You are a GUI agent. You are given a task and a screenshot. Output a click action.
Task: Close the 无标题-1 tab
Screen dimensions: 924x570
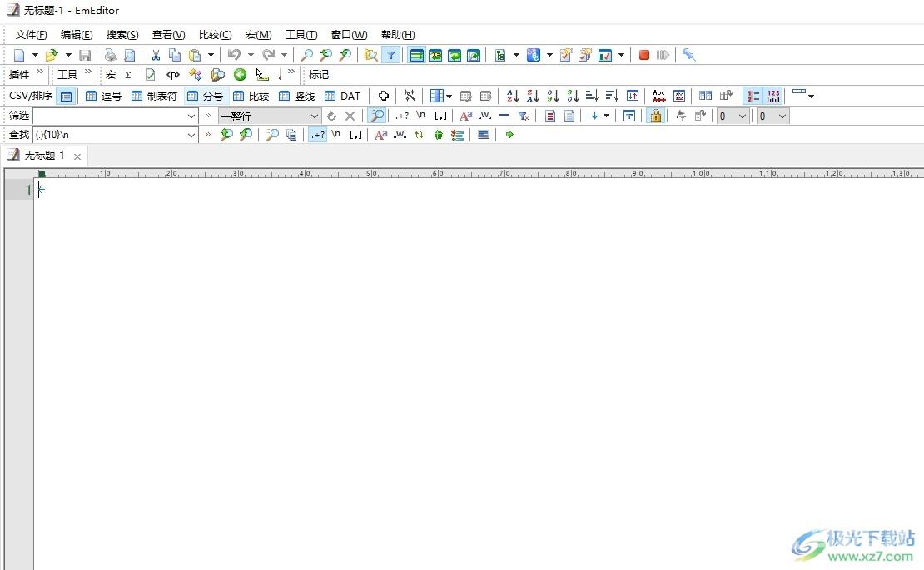[x=77, y=156]
